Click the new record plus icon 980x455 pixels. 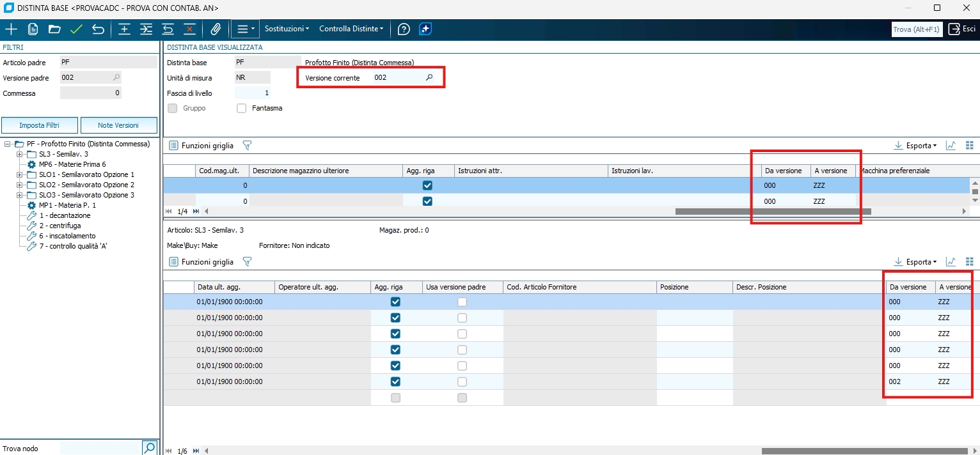pos(12,29)
